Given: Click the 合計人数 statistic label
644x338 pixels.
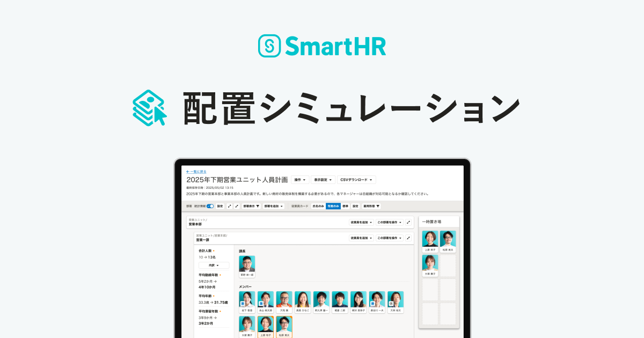Looking at the screenshot, I should [x=206, y=251].
